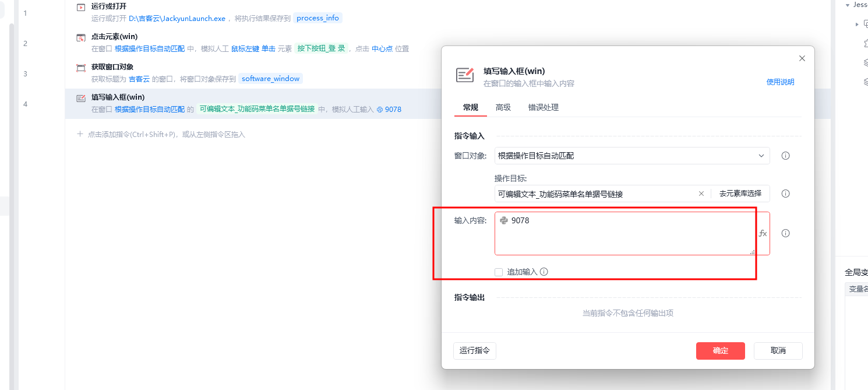Image resolution: width=868 pixels, height=390 pixels.
Task: Close the 填写输入框(win) dialog
Action: pos(802,58)
